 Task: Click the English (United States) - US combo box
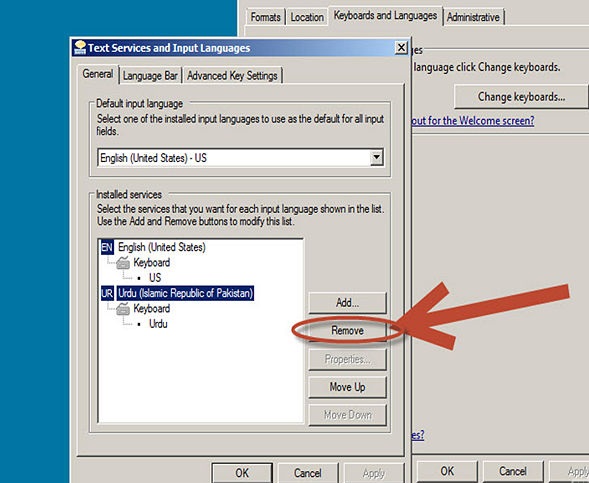pos(240,158)
